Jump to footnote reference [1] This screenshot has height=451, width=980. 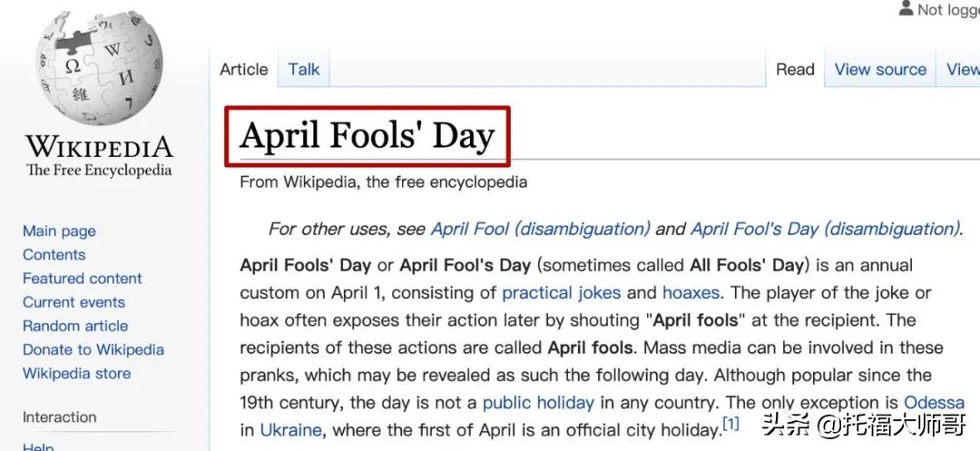point(730,425)
